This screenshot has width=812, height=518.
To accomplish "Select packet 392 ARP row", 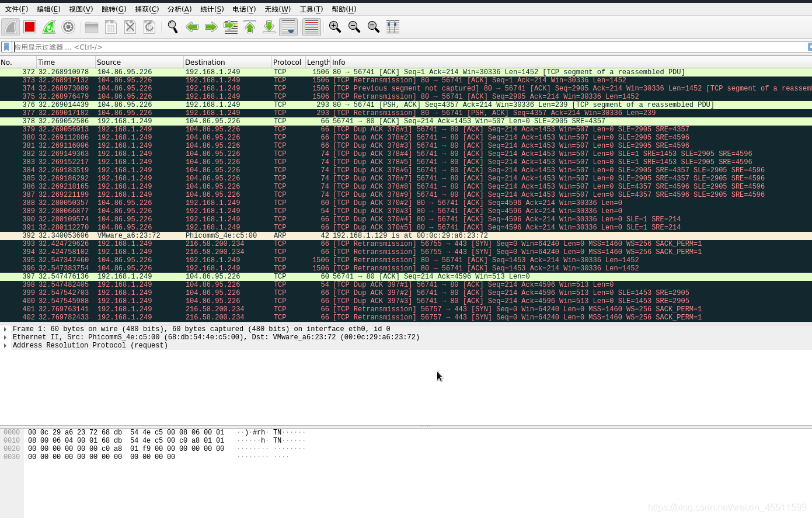I will [x=406, y=235].
